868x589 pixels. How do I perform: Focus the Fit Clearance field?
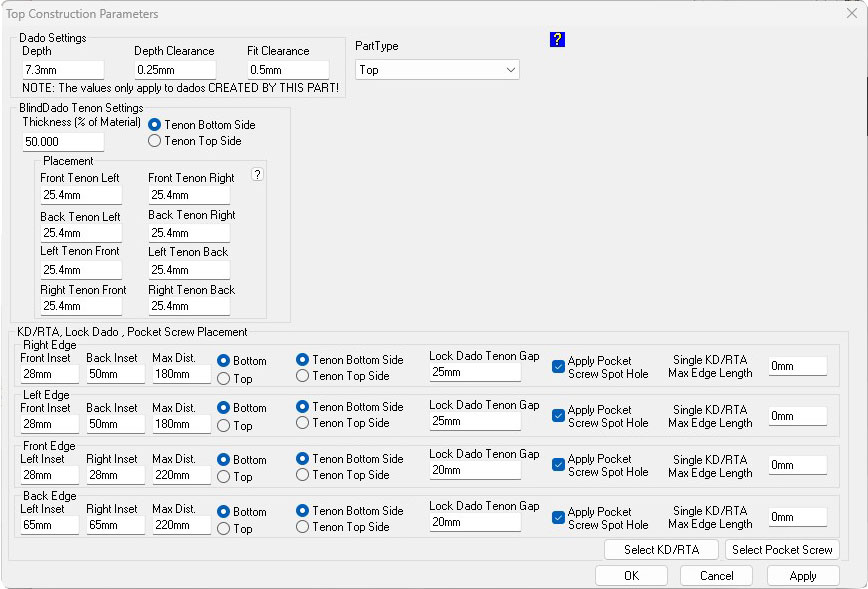click(287, 70)
